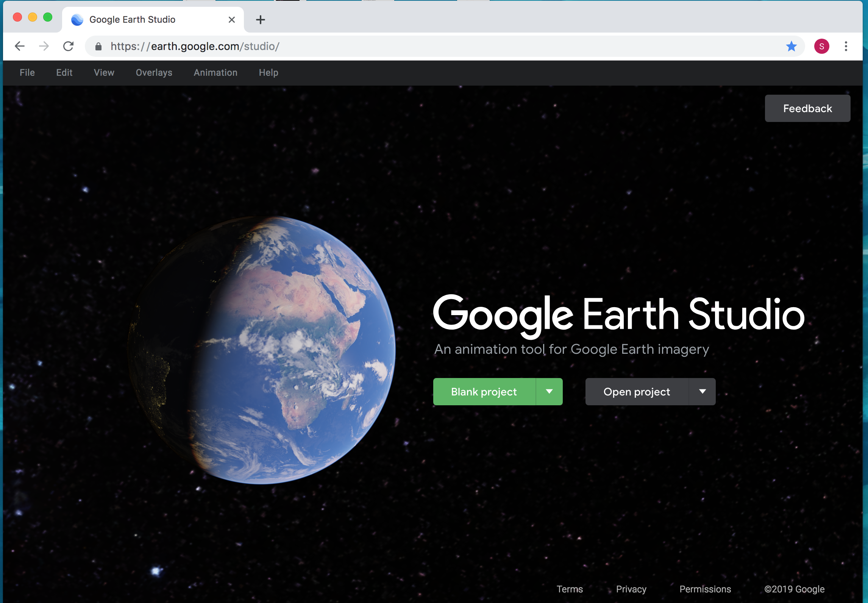Open Chrome three-dot menu
Image resolution: width=868 pixels, height=603 pixels.
[x=846, y=46]
